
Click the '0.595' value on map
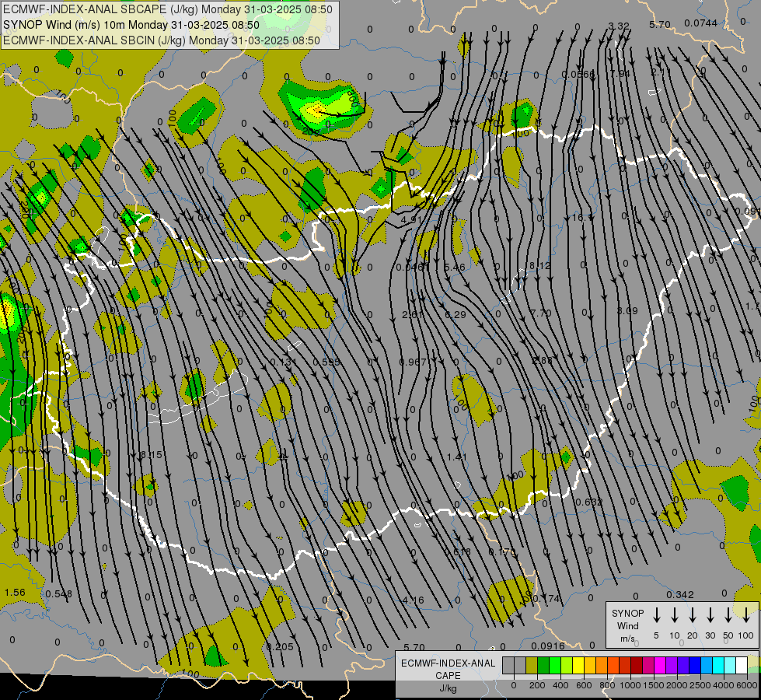[x=326, y=362]
